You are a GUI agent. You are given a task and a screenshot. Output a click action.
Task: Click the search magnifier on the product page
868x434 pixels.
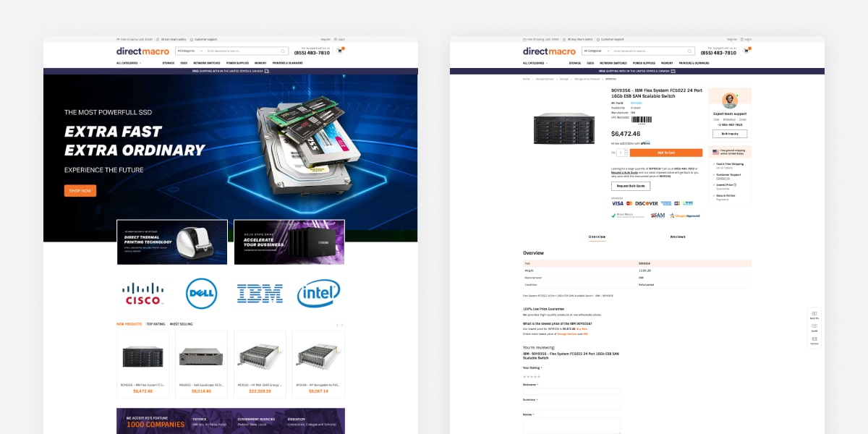[689, 51]
